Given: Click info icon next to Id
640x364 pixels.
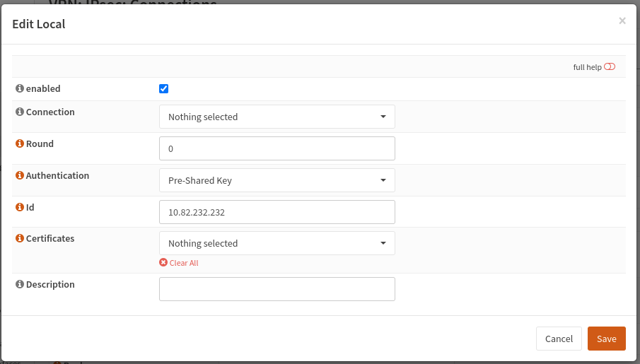Looking at the screenshot, I should (x=20, y=207).
